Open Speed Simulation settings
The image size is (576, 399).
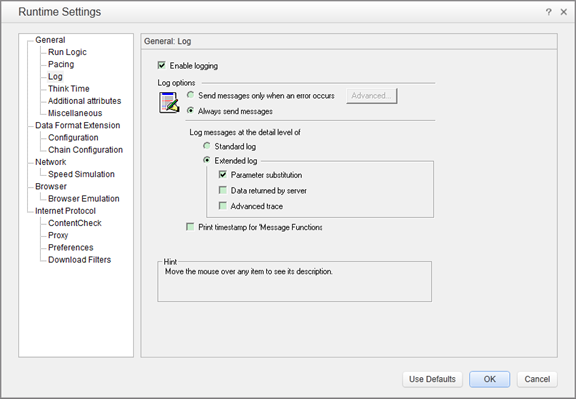pos(81,174)
